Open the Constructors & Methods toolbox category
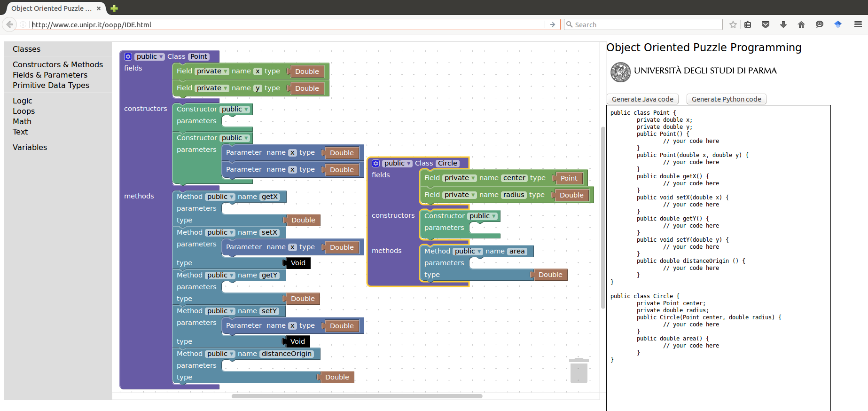The width and height of the screenshot is (868, 411). 58,64
